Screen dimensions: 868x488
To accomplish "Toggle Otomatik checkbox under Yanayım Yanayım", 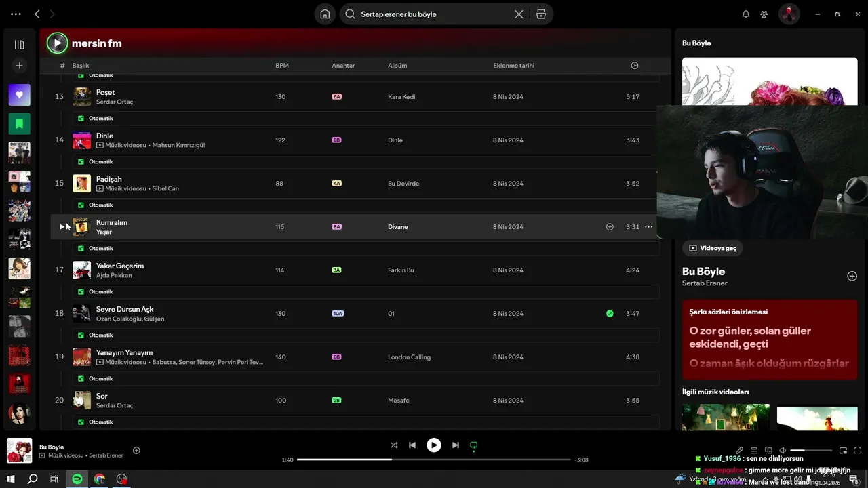I will click(x=81, y=379).
